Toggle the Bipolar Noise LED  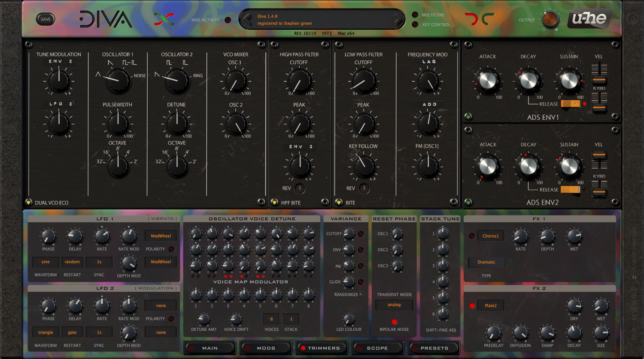click(x=394, y=322)
